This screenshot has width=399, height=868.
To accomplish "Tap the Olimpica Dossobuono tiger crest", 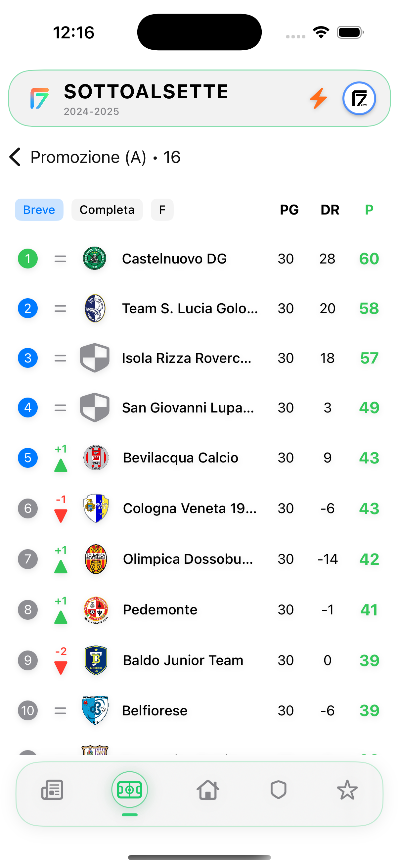I will pyautogui.click(x=96, y=559).
